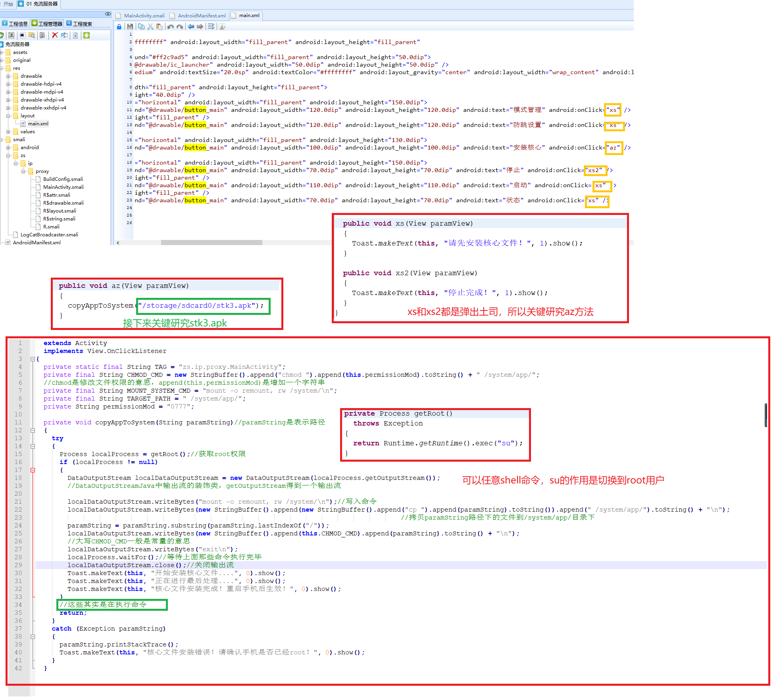Click the folder search icon

point(32,35)
